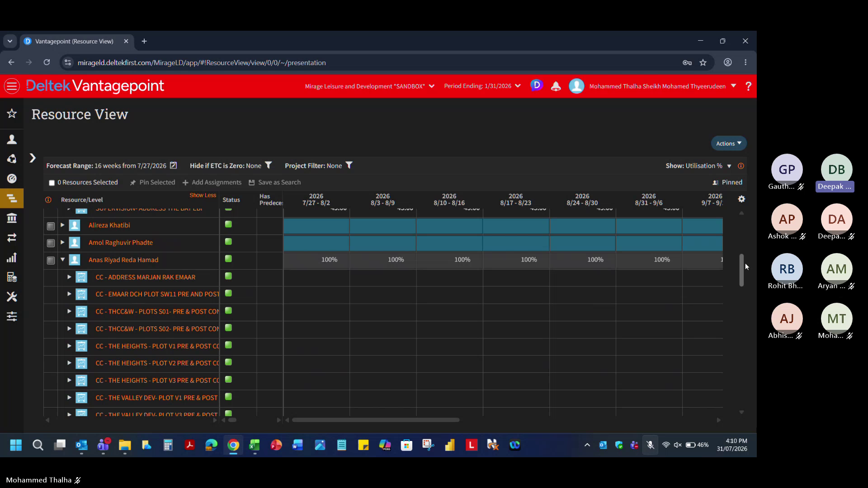This screenshot has width=868, height=488.
Task: Select the Anas Riyad Reda Hamad checkbox
Action: coord(51,260)
